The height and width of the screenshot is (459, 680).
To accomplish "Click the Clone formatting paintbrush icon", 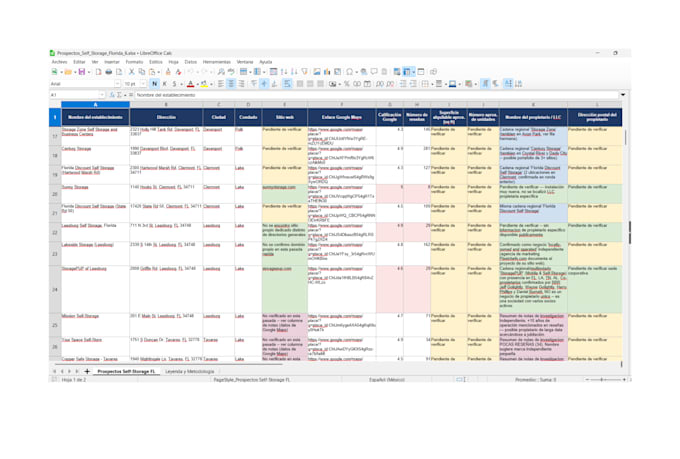I will (x=168, y=72).
